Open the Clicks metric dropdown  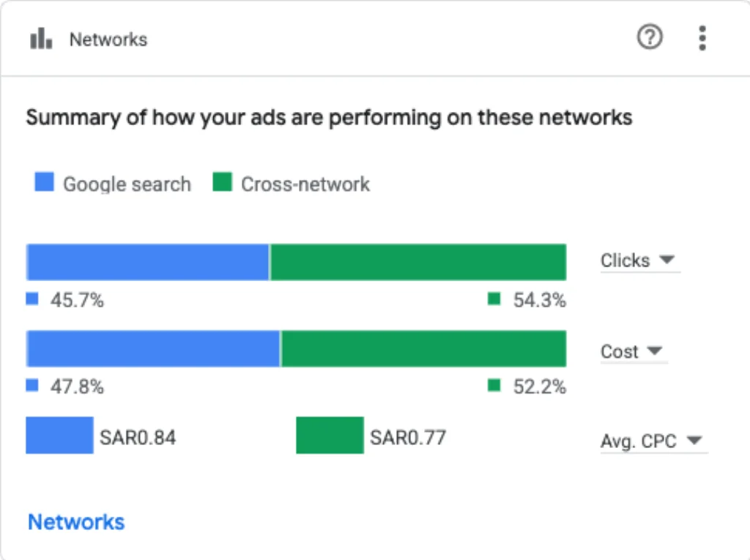[x=640, y=261]
